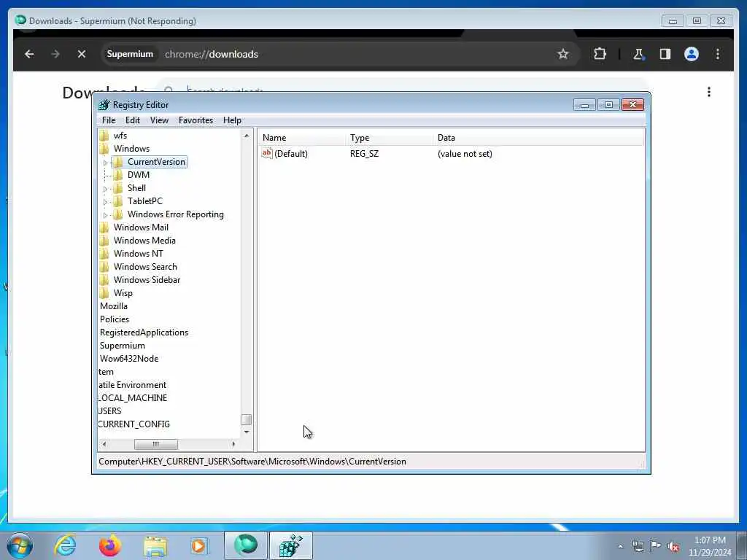Select the HKEY_LOCAL_MACHINE hive
This screenshot has width=747, height=560.
click(133, 397)
